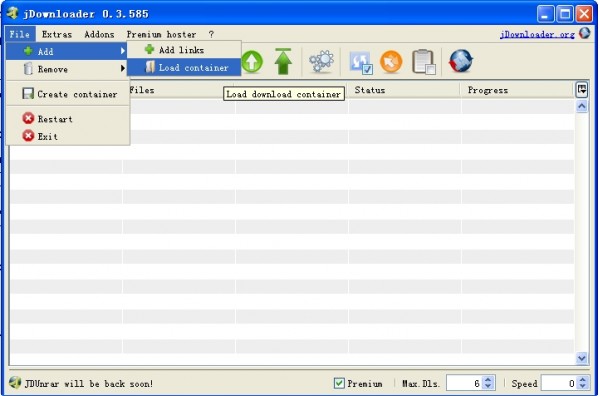This screenshot has height=396, width=600.
Task: Click the Files column header
Action: coord(178,90)
